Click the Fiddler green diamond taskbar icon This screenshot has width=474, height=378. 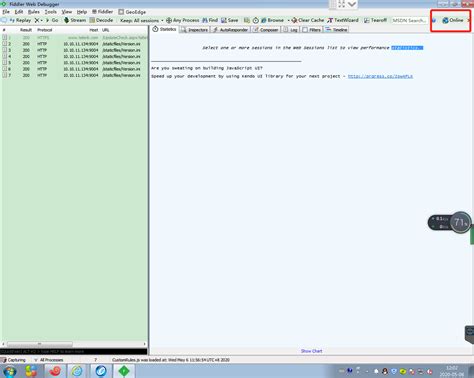pos(124,371)
